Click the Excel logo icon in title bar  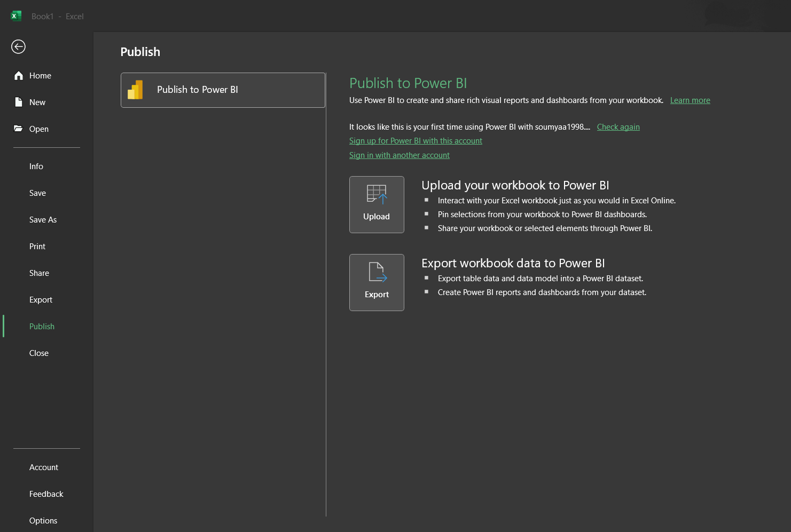coord(16,16)
